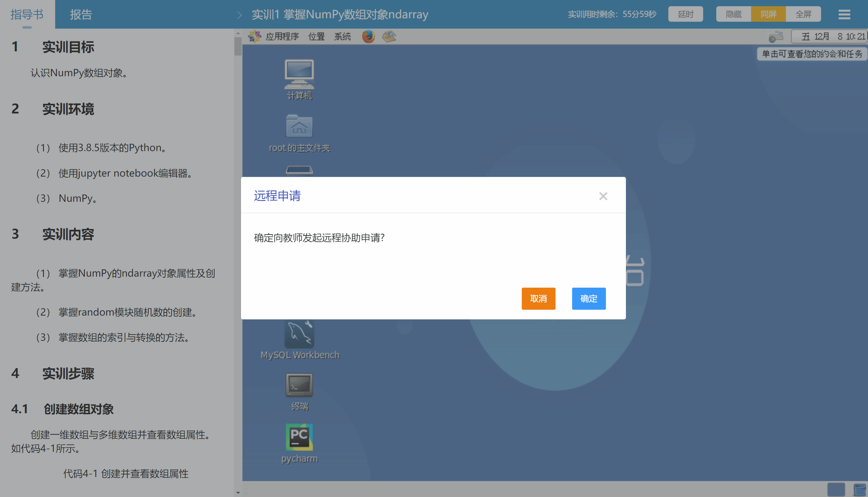
Task: Open the 应用程序 menu
Action: (281, 37)
